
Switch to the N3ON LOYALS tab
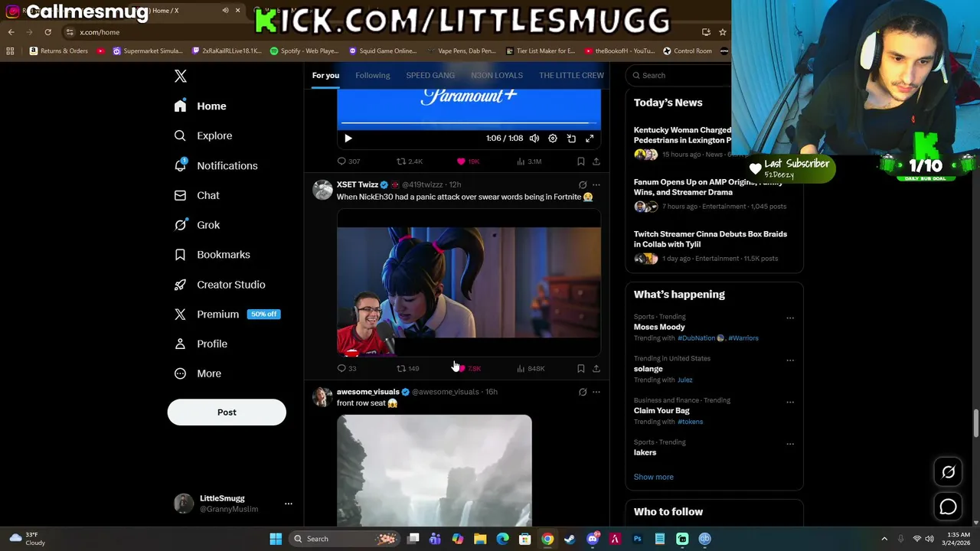(497, 75)
